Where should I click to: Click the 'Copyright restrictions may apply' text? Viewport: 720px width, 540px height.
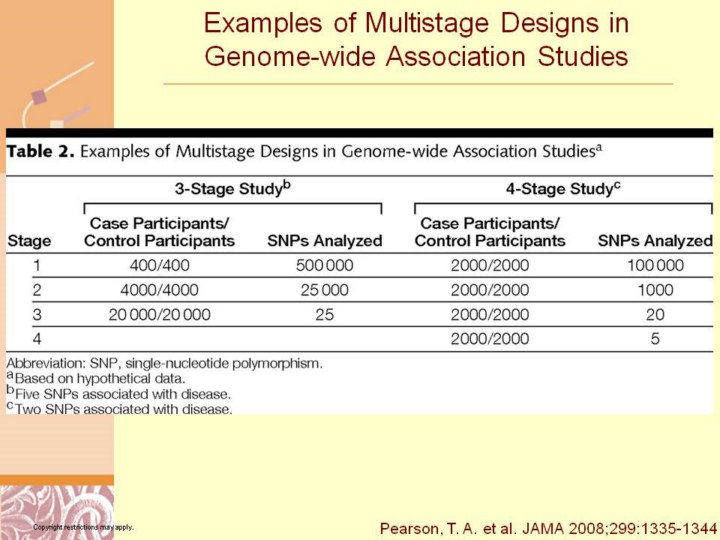(x=83, y=527)
